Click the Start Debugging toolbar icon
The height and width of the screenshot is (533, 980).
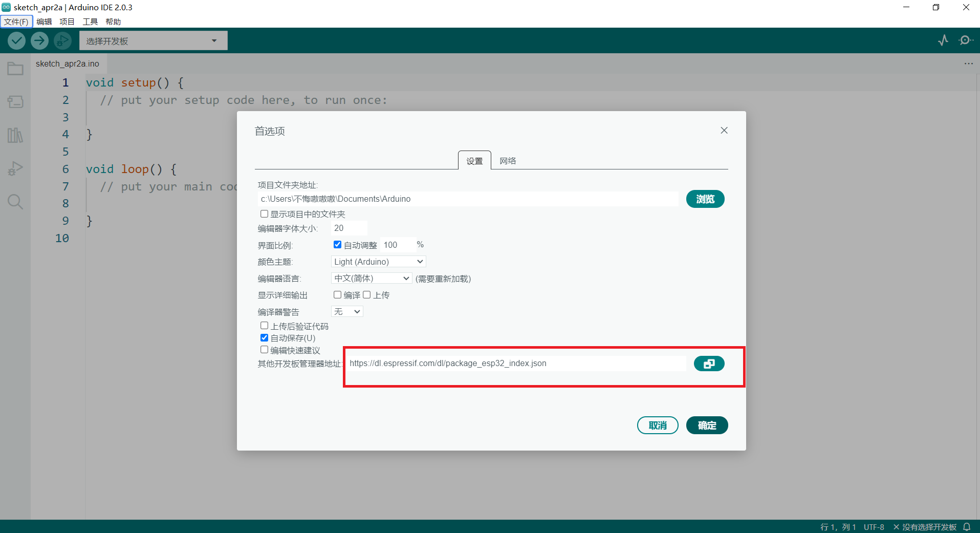[62, 40]
